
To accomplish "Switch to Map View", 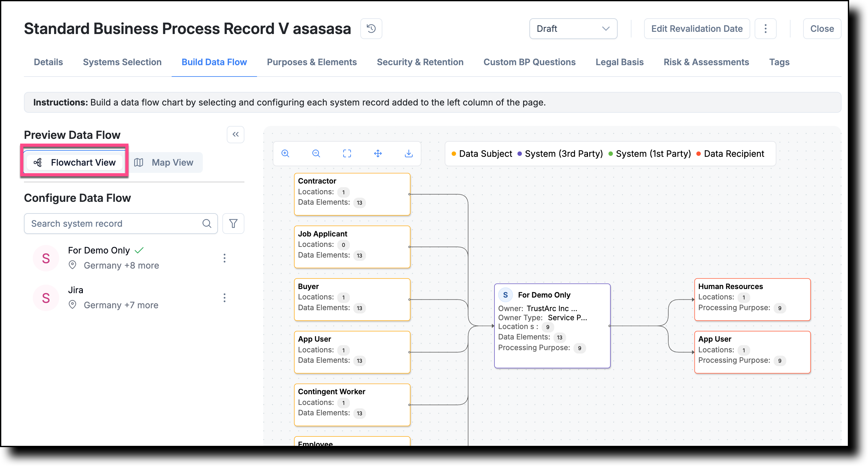I will click(x=164, y=162).
